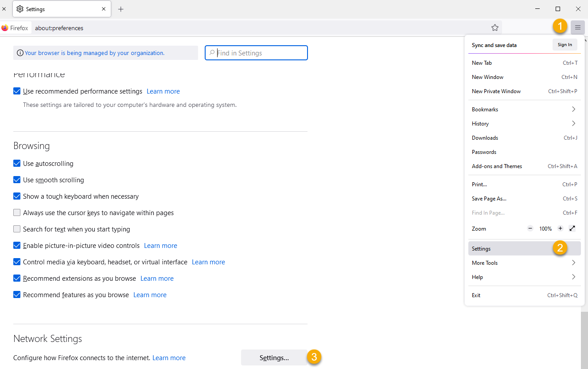The width and height of the screenshot is (588, 369).
Task: Enter full screen via zoom arrows icon
Action: [x=572, y=228]
